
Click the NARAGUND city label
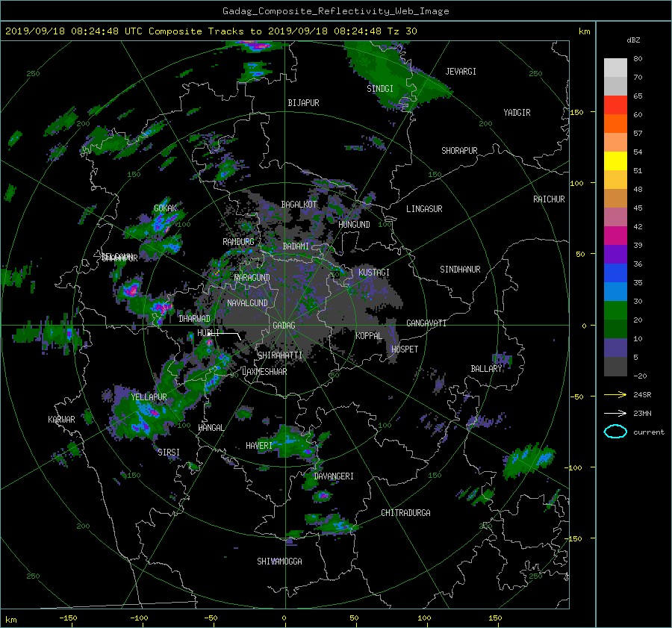coord(252,278)
